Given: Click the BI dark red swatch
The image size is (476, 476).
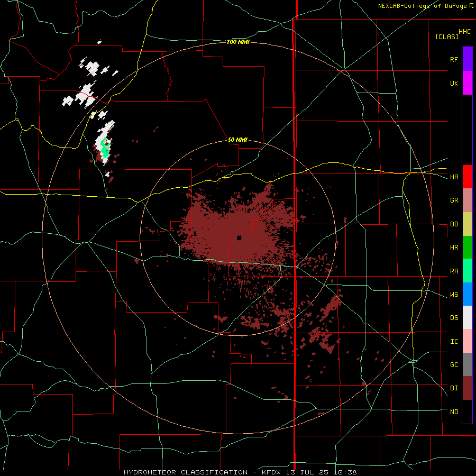Looking at the screenshot, I should click(467, 388).
